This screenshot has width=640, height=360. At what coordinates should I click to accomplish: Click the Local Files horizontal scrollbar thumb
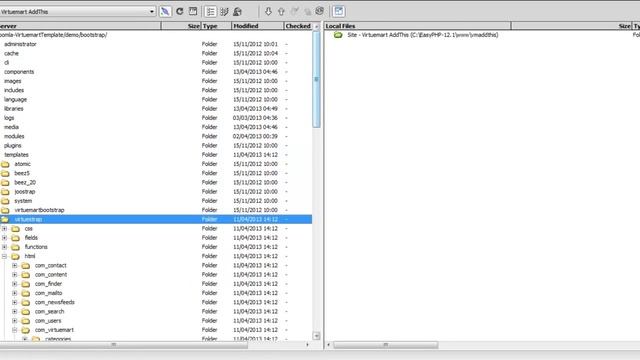click(386, 345)
